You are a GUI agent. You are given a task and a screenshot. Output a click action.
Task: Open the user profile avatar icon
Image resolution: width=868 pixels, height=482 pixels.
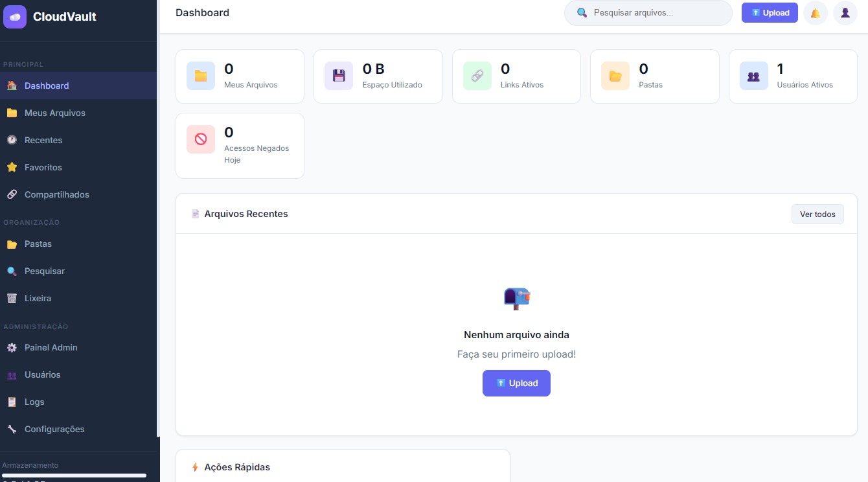tap(845, 13)
